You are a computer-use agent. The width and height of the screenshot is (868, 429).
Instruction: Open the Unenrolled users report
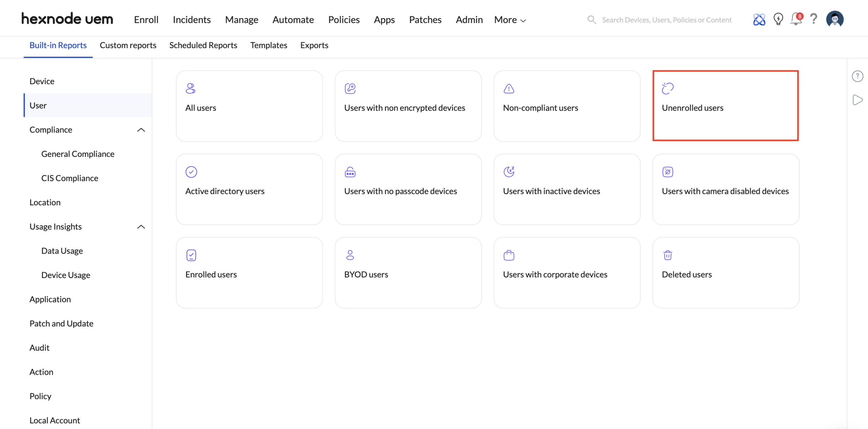(x=726, y=106)
